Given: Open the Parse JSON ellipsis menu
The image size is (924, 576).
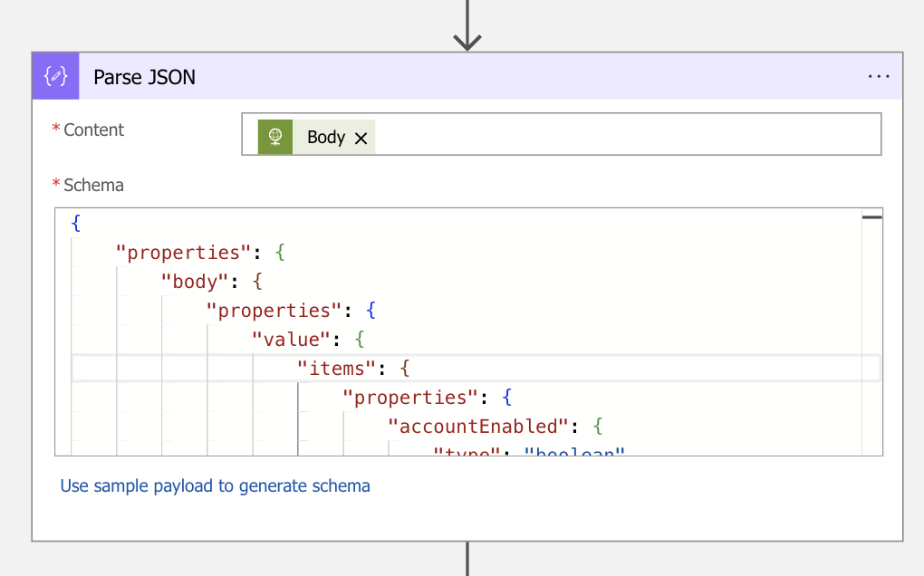Looking at the screenshot, I should (x=878, y=77).
